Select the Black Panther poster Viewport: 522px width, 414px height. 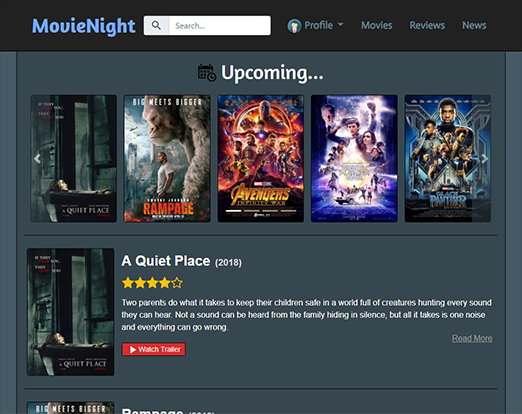(448, 158)
